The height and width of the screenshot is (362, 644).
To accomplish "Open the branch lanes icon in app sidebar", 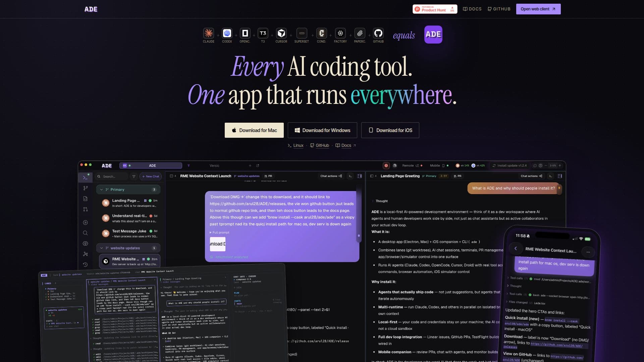I will (85, 188).
